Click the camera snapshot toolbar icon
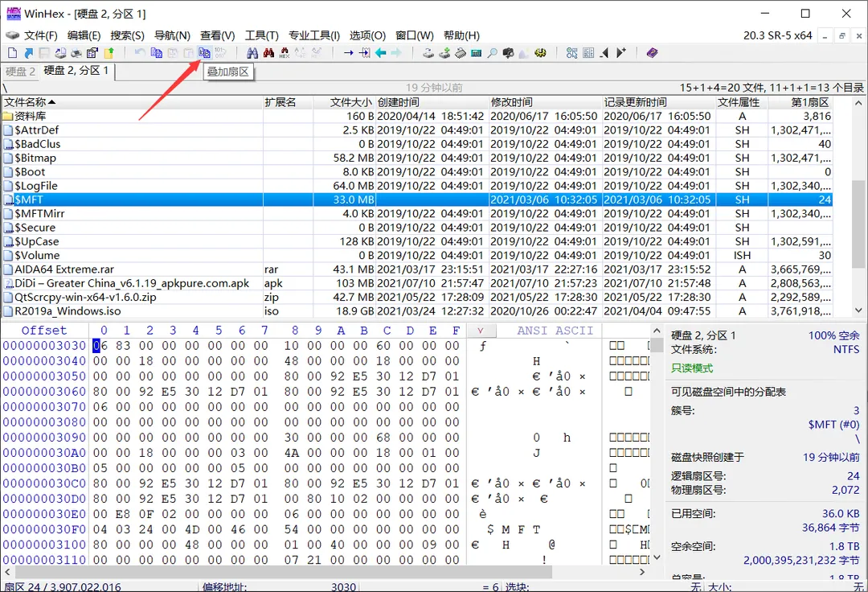 pos(508,53)
